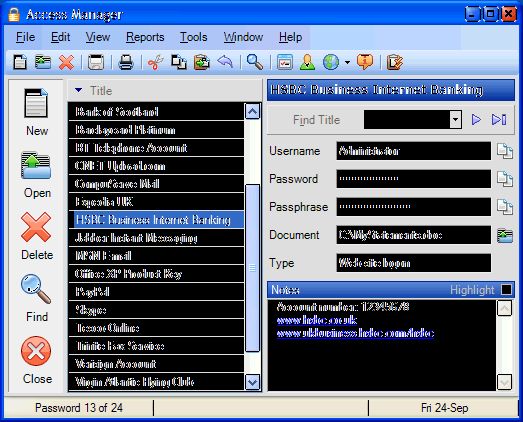Click the New document toolbar icon
523x422 pixels.
[x=20, y=62]
